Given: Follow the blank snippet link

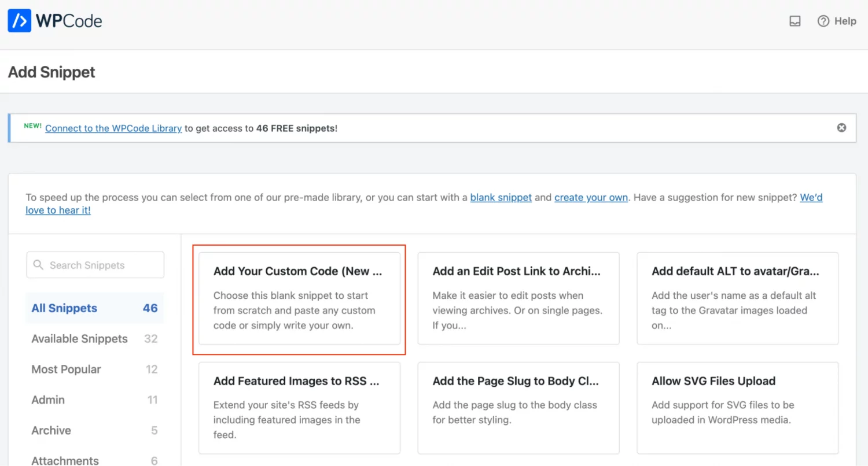Looking at the screenshot, I should coord(501,197).
